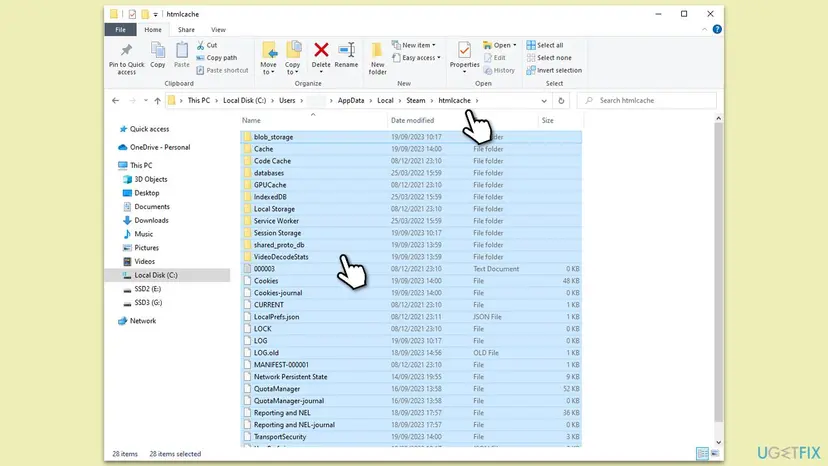The height and width of the screenshot is (466, 828).
Task: Click the Copy ribbon icon
Action: [x=158, y=55]
